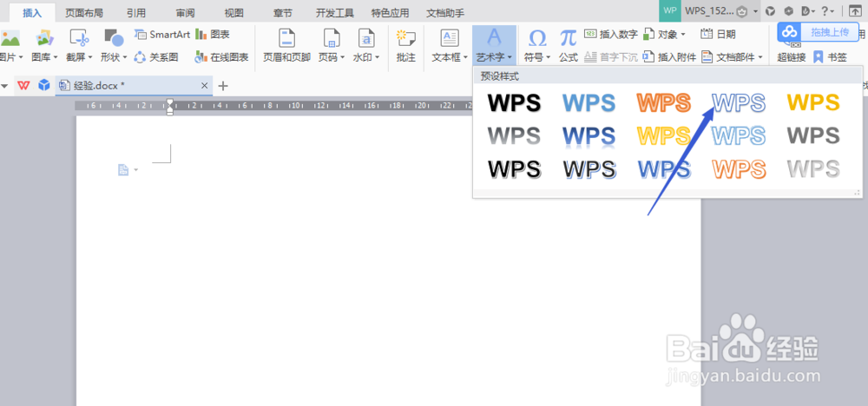Image resolution: width=868 pixels, height=406 pixels.
Task: Close the 经验.docx document tab
Action: click(204, 86)
